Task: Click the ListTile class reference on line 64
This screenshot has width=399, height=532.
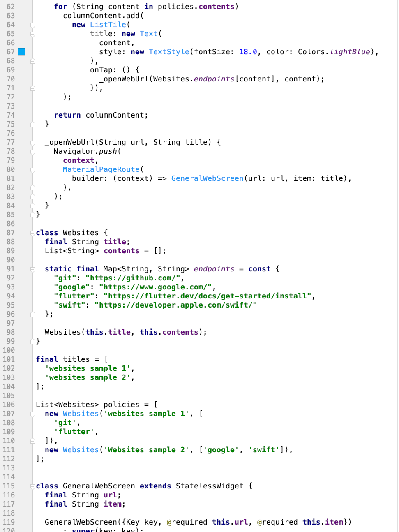Action: coord(108,25)
